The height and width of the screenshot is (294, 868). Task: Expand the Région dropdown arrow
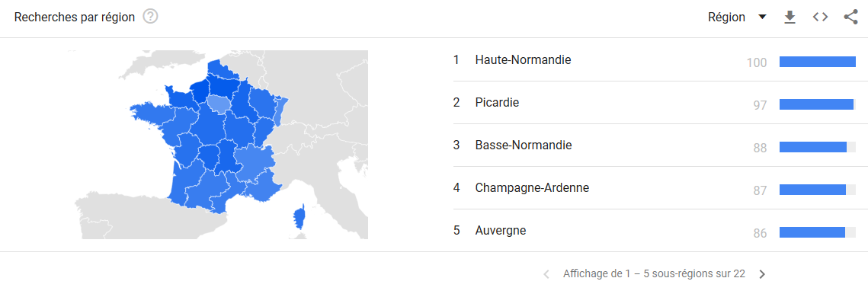[762, 18]
